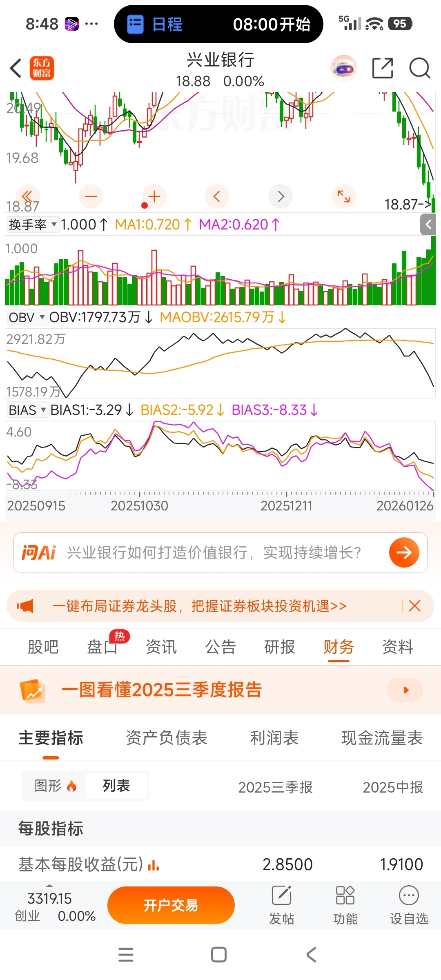The image size is (441, 980).
Task: Open 一图看懂2025三季度报告 banner
Action: (220, 690)
